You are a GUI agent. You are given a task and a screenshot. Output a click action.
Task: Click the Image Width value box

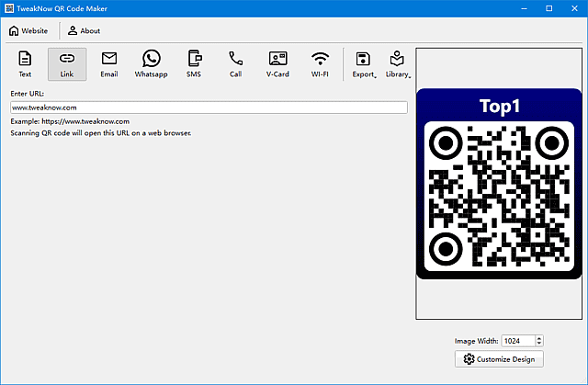(516, 341)
